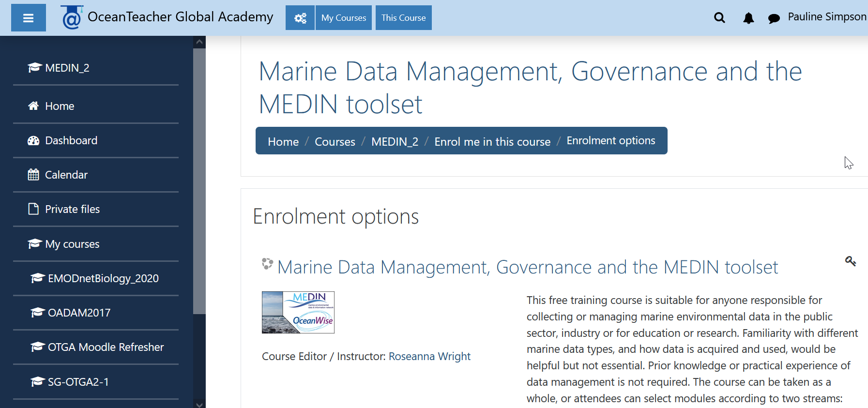
Task: Open the notifications bell icon
Action: click(748, 18)
